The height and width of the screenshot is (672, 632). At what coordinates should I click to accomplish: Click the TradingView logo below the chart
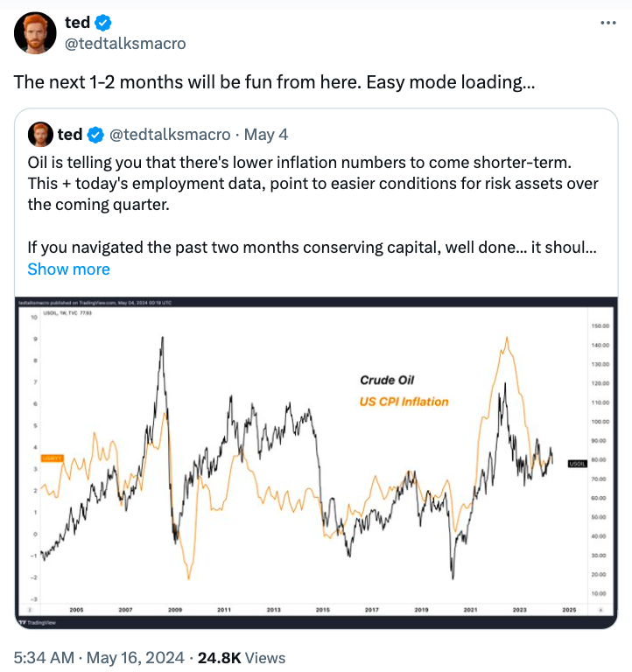pyautogui.click(x=38, y=622)
